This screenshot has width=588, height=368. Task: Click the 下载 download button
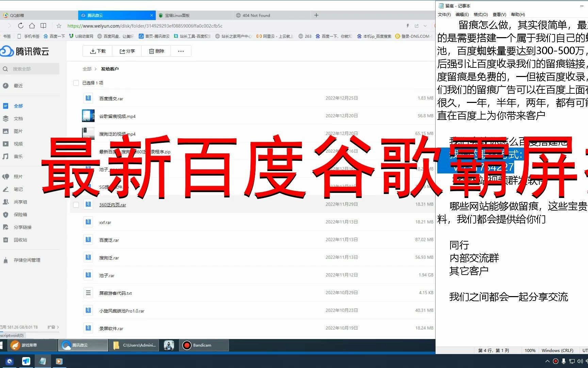coord(98,51)
